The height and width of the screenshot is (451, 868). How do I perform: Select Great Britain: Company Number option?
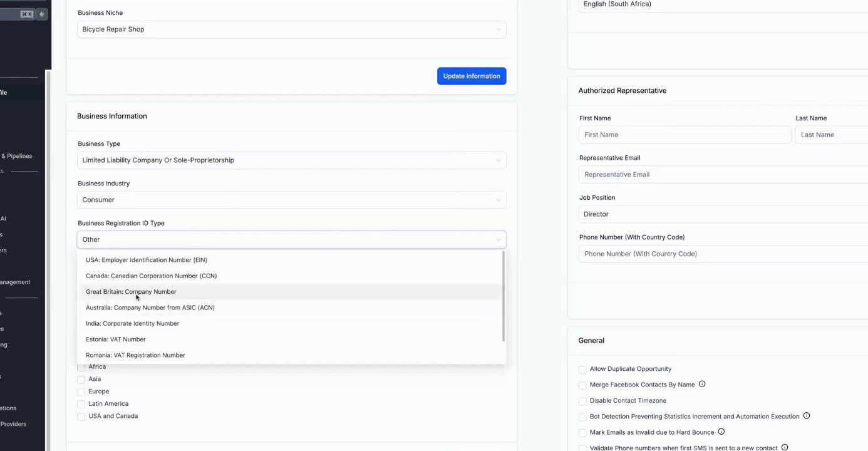(x=131, y=292)
